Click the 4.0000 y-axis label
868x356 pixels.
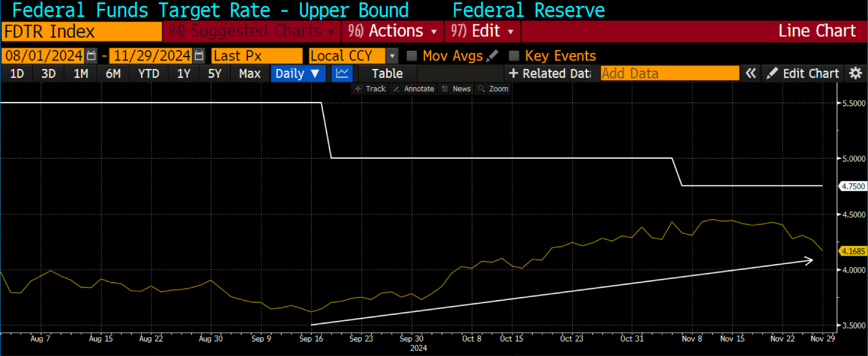(854, 270)
